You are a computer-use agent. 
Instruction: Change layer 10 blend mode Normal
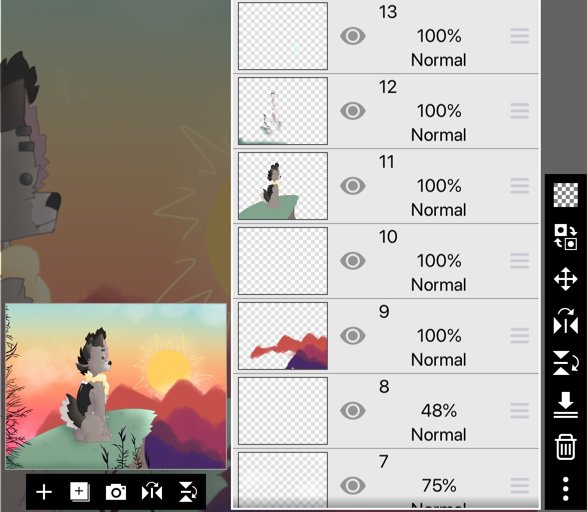click(x=438, y=285)
